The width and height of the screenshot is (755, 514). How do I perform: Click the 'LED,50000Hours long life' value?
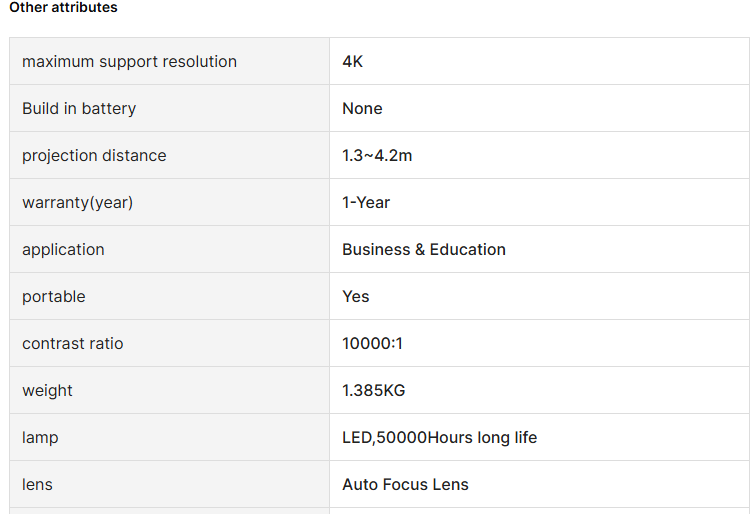click(x=439, y=438)
